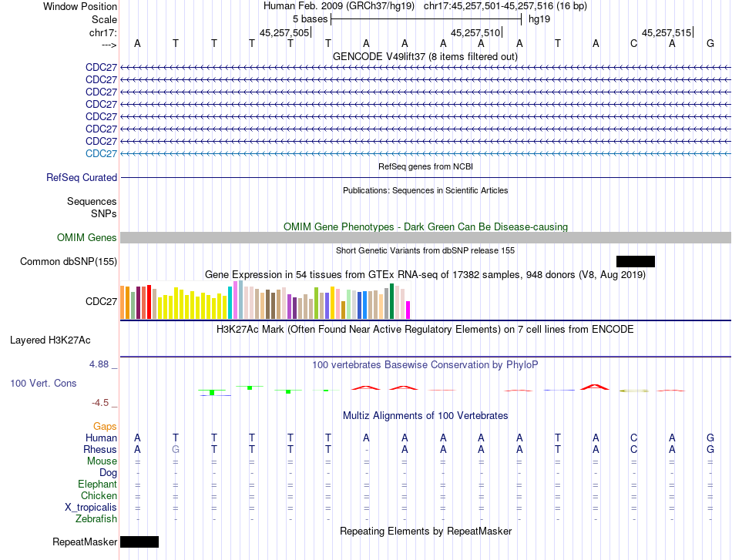The width and height of the screenshot is (732, 560).
Task: Click the C base in Human alignment row
Action: (x=633, y=438)
